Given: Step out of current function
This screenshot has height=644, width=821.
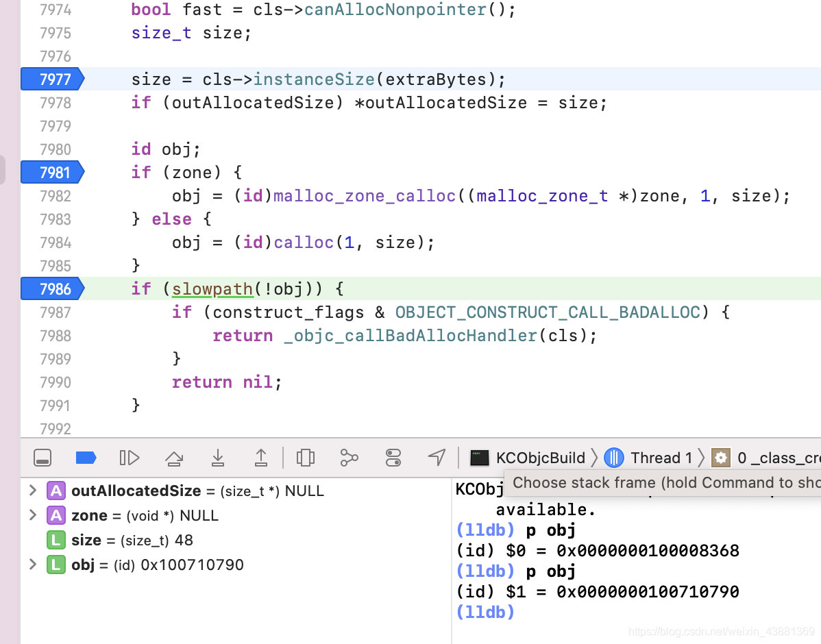Looking at the screenshot, I should coord(260,458).
